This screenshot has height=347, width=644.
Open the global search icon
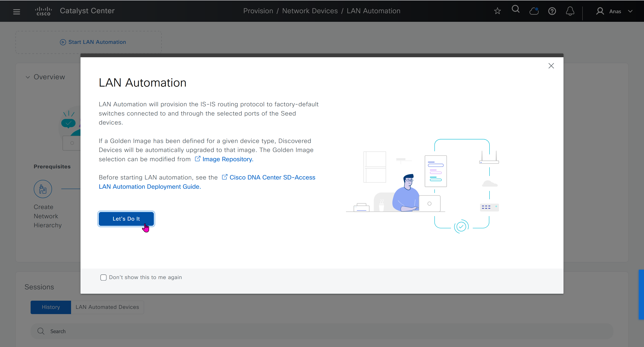pos(515,10)
